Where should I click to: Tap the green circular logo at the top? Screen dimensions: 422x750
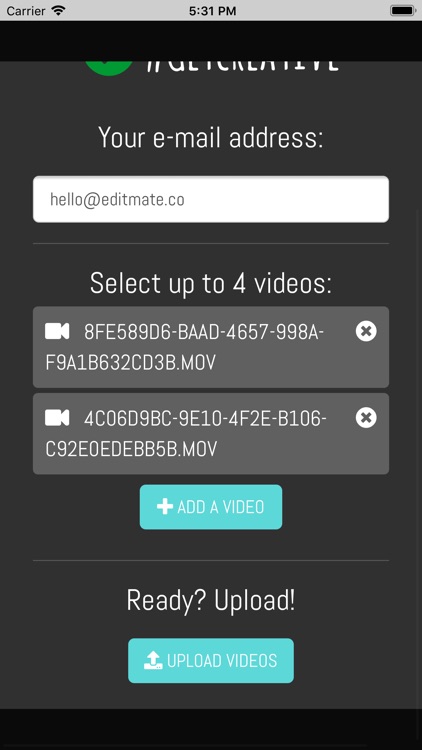click(x=109, y=68)
